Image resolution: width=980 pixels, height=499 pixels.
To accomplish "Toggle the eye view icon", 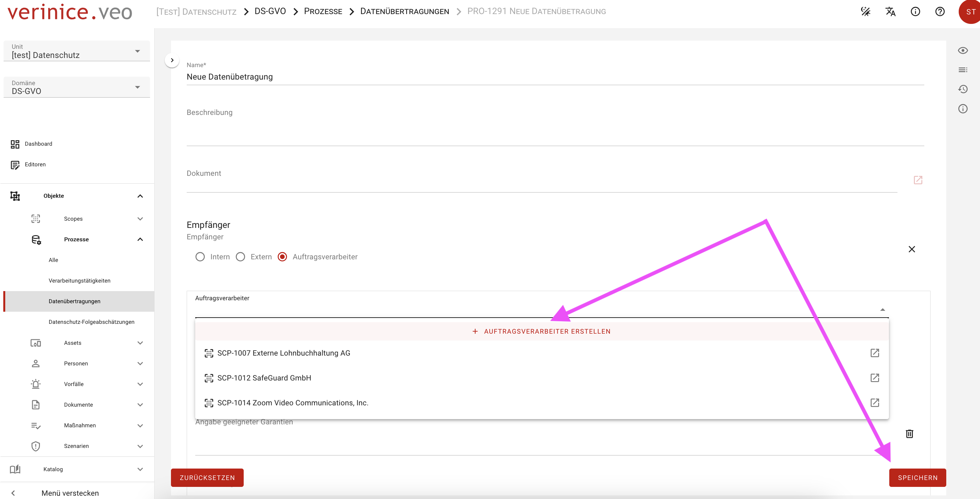I will tap(963, 50).
